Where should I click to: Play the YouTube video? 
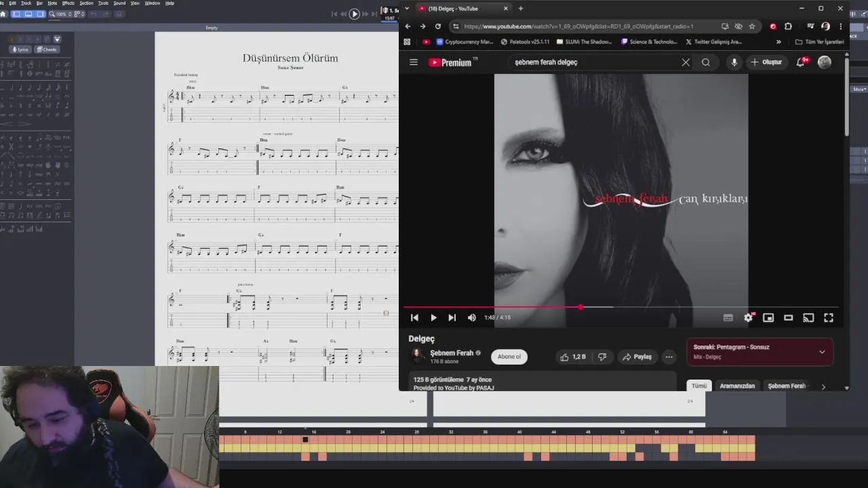(433, 317)
